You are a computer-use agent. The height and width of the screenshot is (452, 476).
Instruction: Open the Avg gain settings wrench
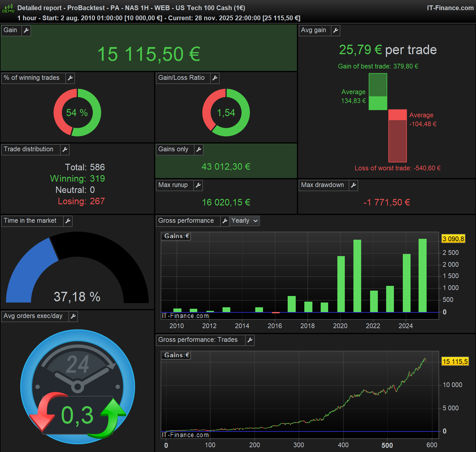(336, 30)
